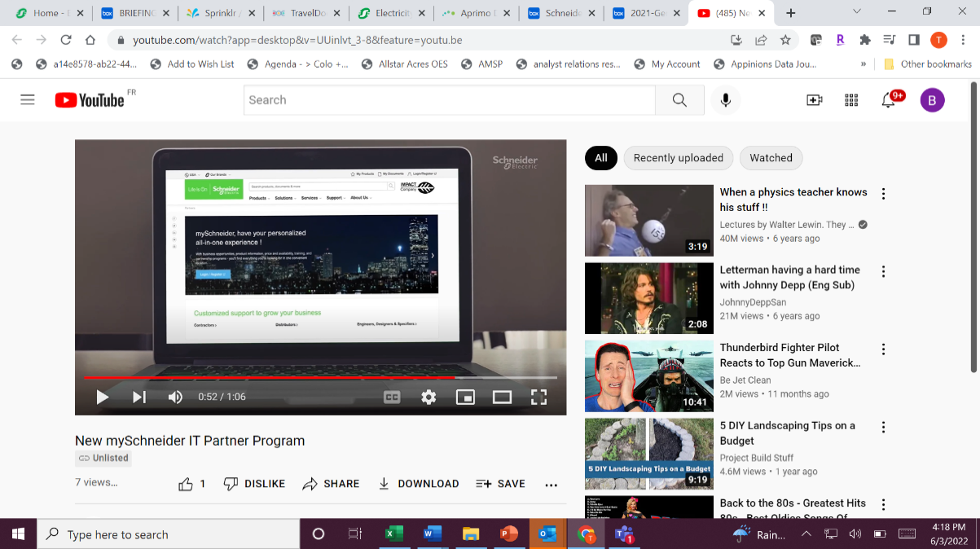980x549 pixels.
Task: Open Microsoft Teams from the taskbar
Action: click(625, 534)
